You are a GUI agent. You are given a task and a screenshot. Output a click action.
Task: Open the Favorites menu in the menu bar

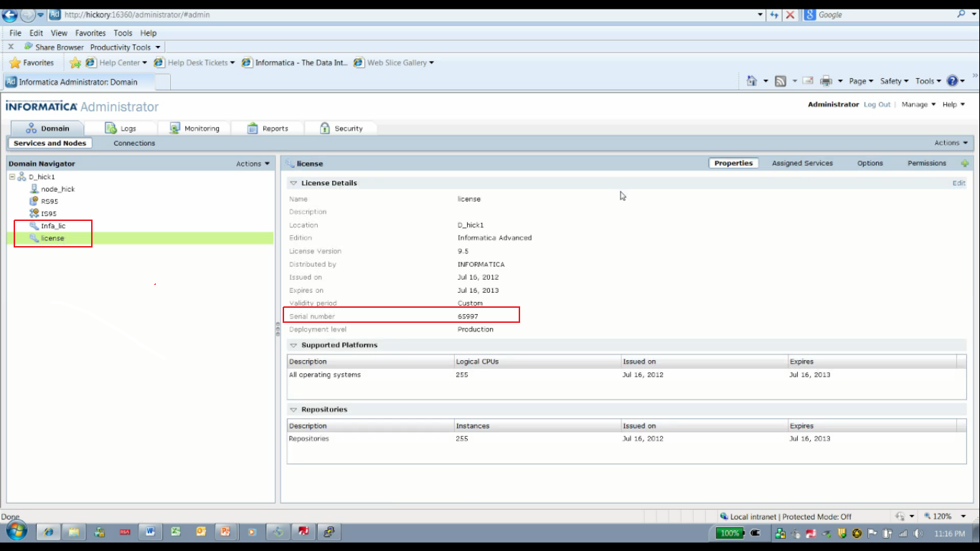pos(90,33)
